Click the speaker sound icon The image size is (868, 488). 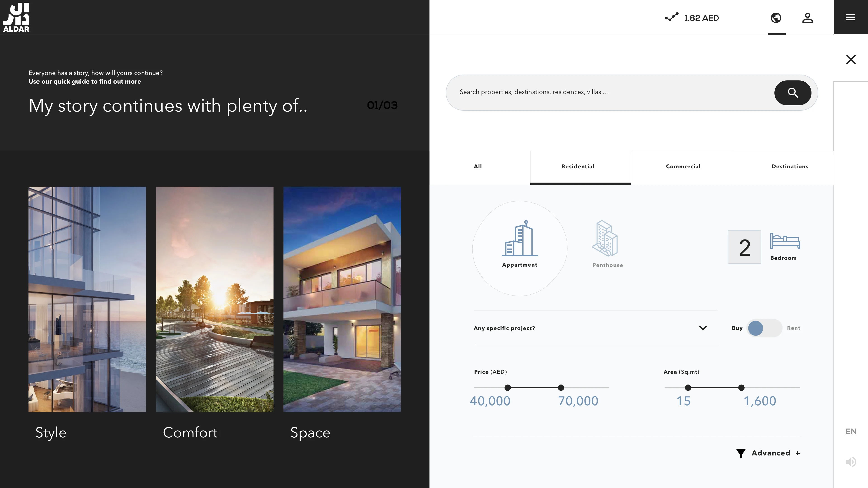(x=850, y=462)
